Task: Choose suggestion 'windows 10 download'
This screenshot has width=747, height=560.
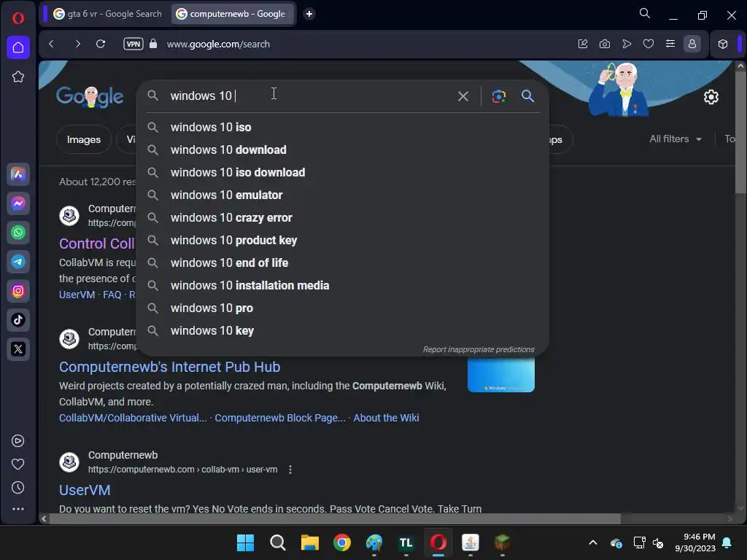Action: click(x=343, y=150)
